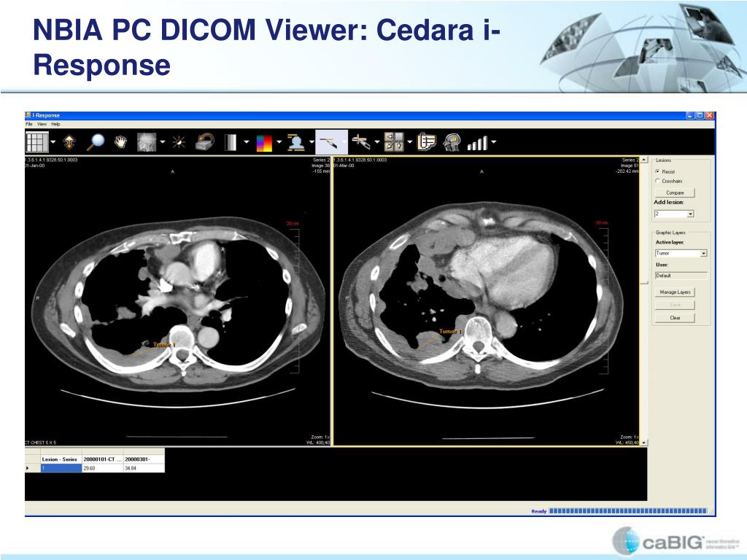Click the progress bar in status bar
The image size is (747, 560).
[628, 511]
